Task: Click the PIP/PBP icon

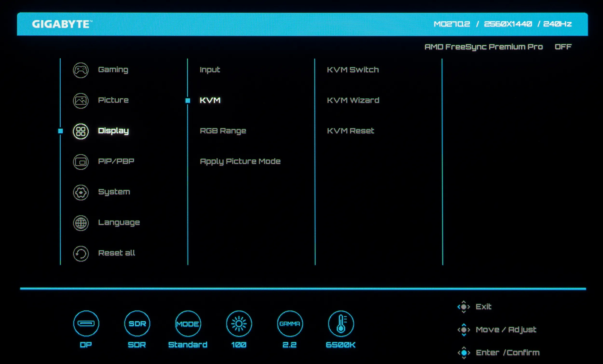Action: (81, 162)
